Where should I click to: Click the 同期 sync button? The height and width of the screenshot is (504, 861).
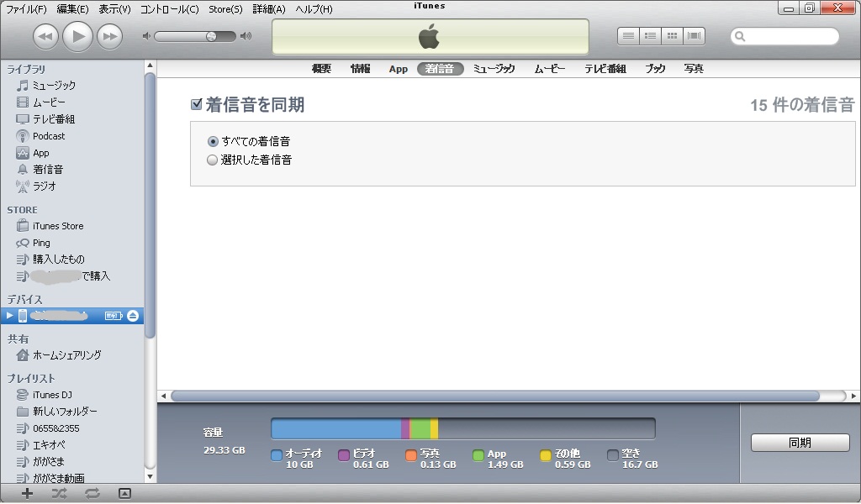click(x=800, y=443)
